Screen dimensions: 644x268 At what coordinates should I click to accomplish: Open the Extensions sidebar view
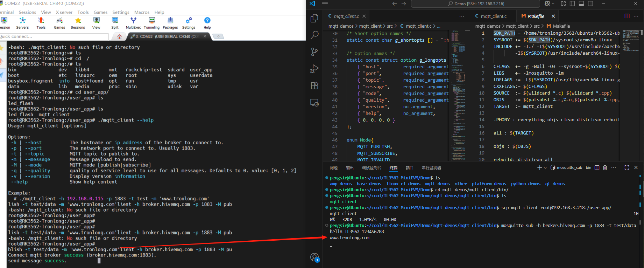tap(314, 86)
